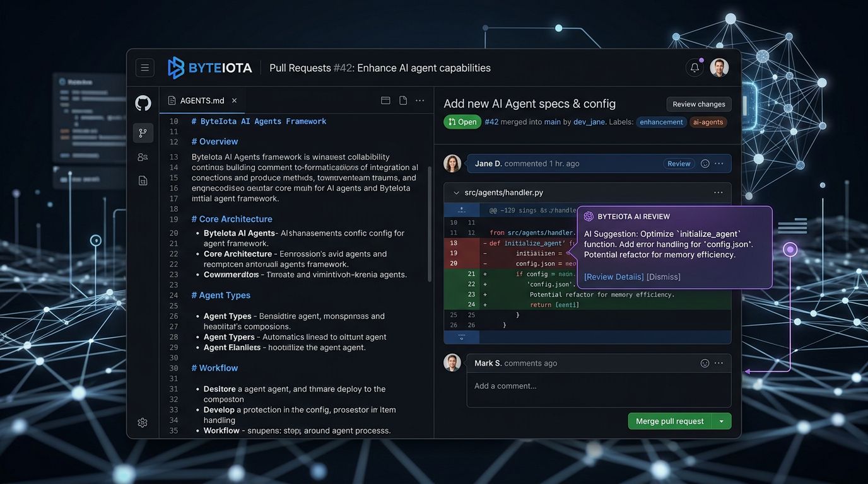Screen dimensions: 868x484
Task: Click the ByteIota logo
Action: point(210,68)
